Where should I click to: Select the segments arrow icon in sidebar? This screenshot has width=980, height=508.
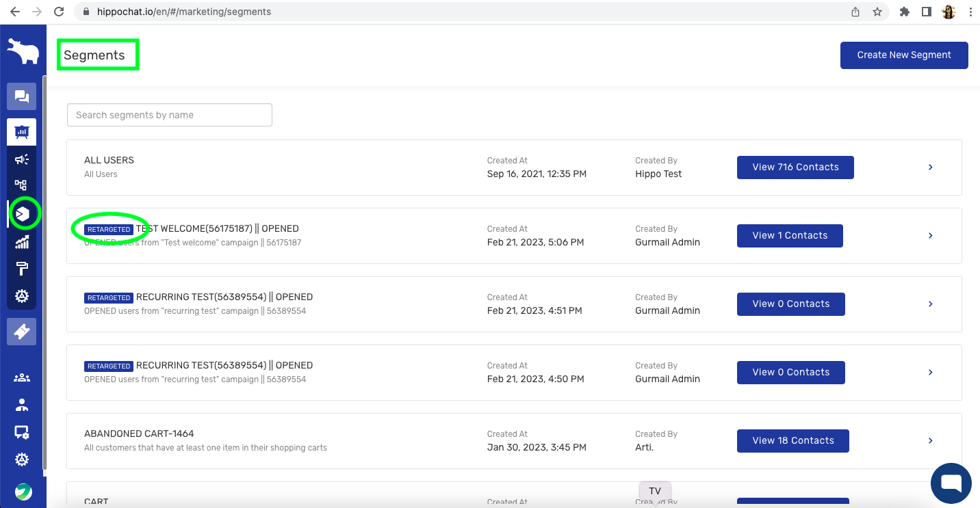(23, 215)
